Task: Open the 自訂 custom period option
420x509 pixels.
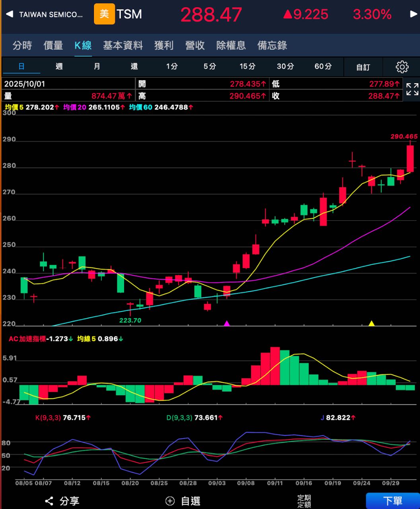Action: pos(363,67)
